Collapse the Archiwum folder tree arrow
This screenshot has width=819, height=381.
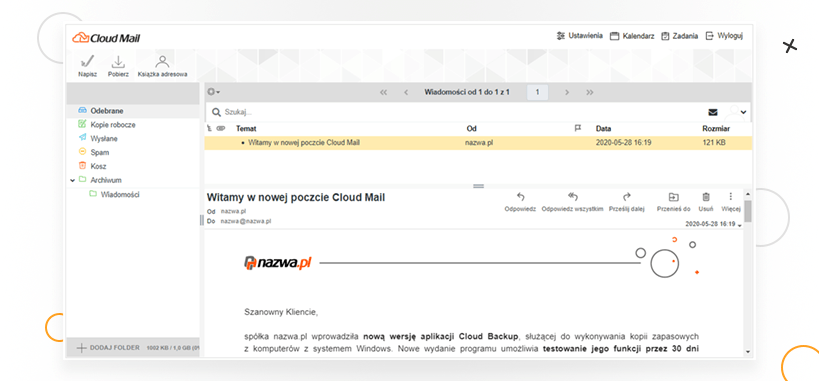coord(72,180)
